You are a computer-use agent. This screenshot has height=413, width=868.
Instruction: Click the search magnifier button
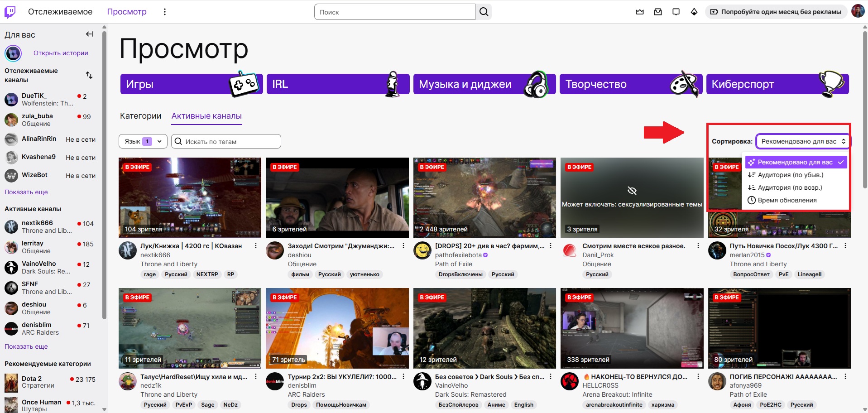click(x=484, y=12)
